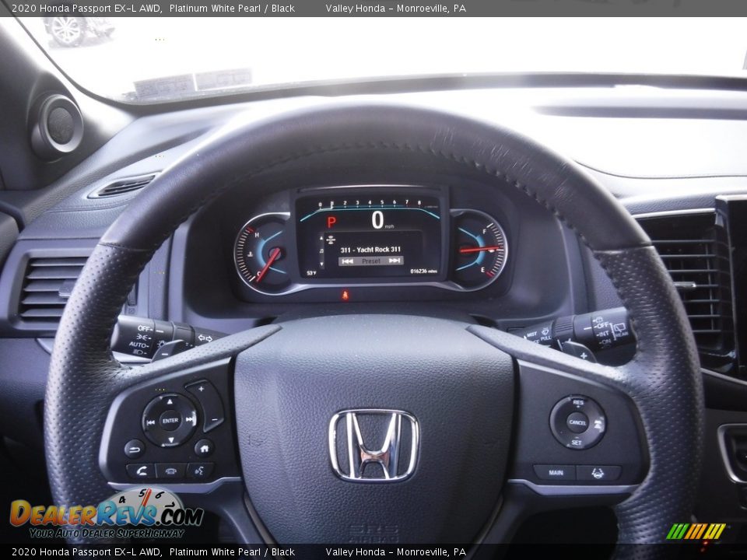Toggle the MAIN cruise control button
Image resolution: width=747 pixels, height=560 pixels.
[x=556, y=472]
